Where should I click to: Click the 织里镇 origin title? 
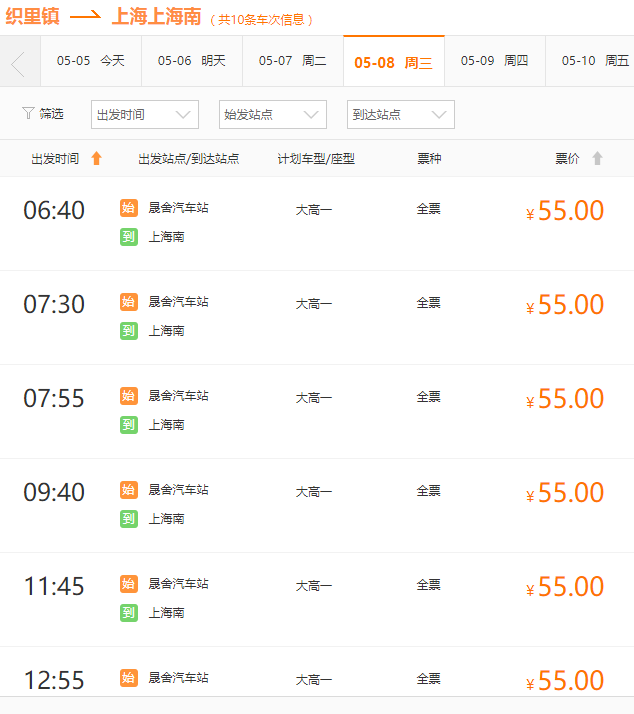32,16
